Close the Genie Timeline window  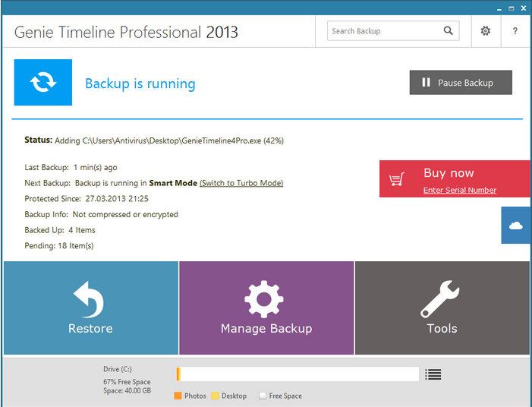pyautogui.click(x=524, y=8)
